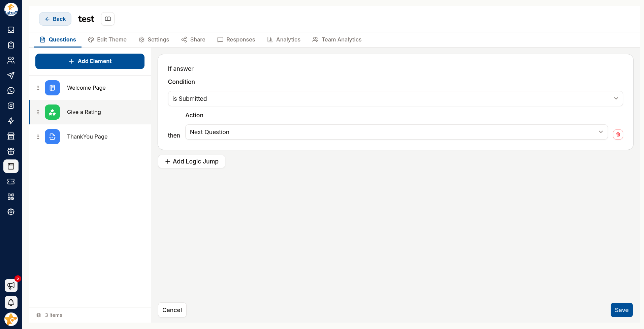Open the Team Analytics tab
This screenshot has height=329, width=644.
pos(337,40)
